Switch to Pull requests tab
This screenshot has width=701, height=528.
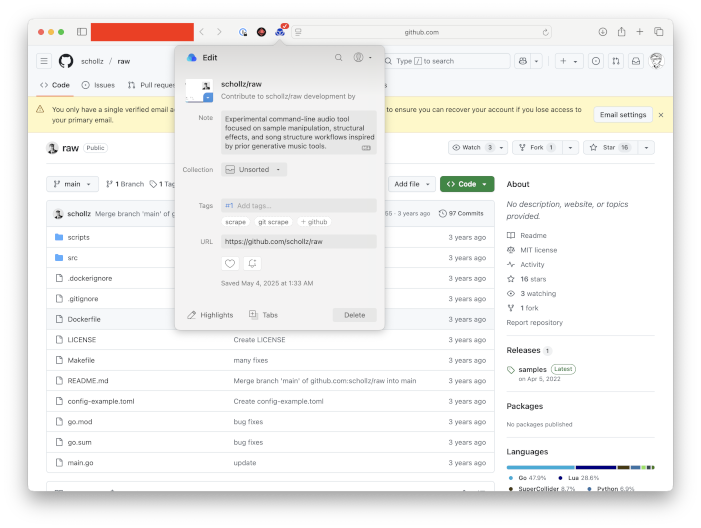151,85
